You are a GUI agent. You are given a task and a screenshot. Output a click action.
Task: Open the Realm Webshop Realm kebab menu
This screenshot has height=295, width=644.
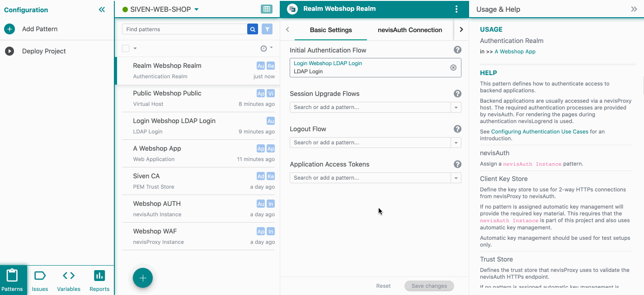456,9
